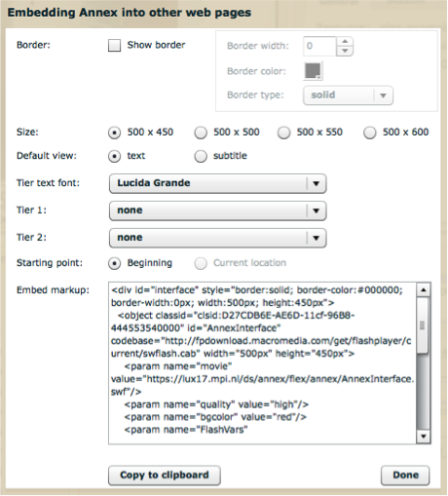
Task: Click the dialog title 'Embedding Annex into other web pages'
Action: click(130, 13)
